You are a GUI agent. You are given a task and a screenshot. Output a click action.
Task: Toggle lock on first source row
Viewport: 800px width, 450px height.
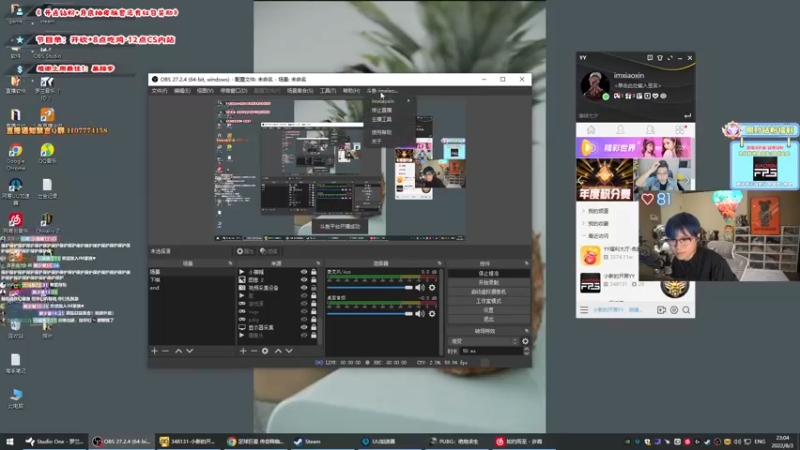pos(314,272)
